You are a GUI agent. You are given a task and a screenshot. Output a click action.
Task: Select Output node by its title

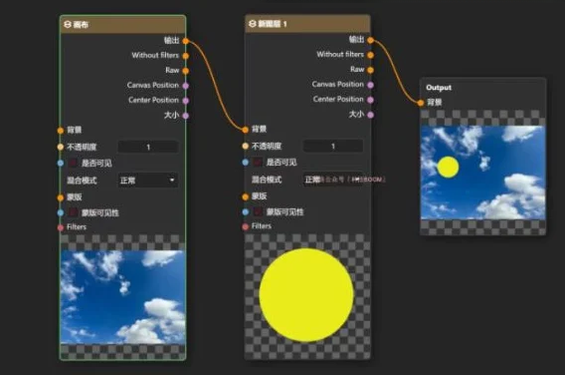click(x=439, y=88)
